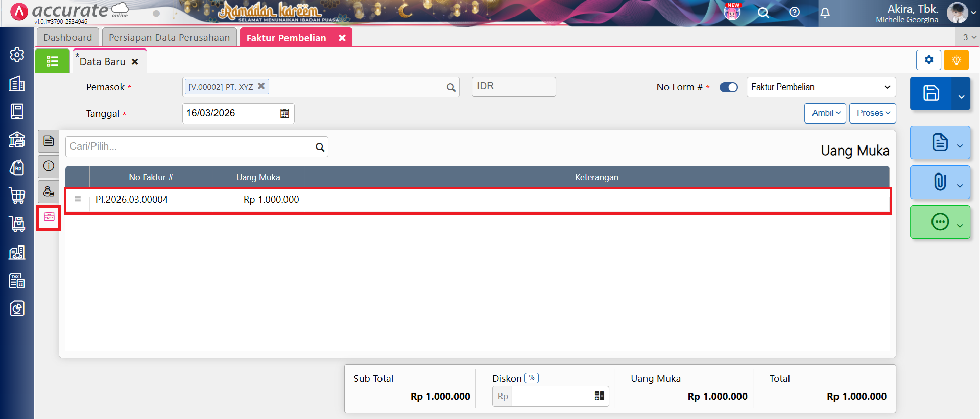980x419 pixels.
Task: Expand the Proses dropdown menu
Action: coord(872,113)
